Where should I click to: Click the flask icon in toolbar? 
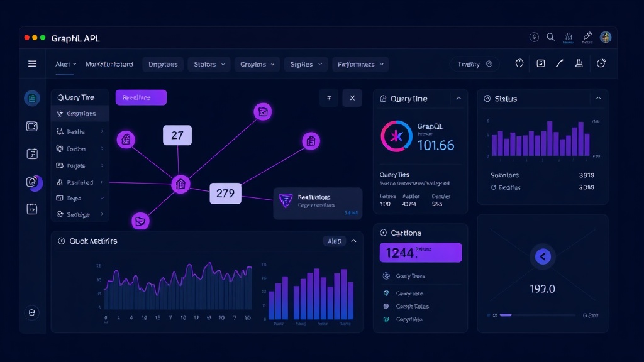pyautogui.click(x=579, y=63)
